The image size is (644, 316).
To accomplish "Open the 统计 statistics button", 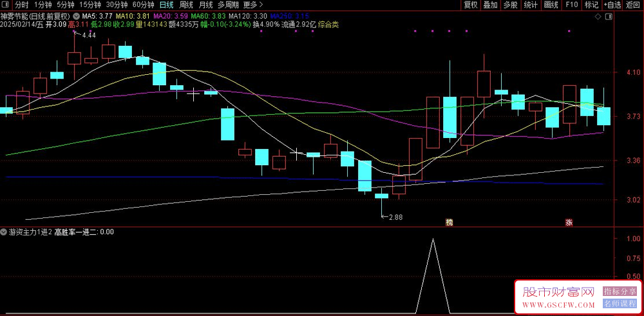I will 531,5.
